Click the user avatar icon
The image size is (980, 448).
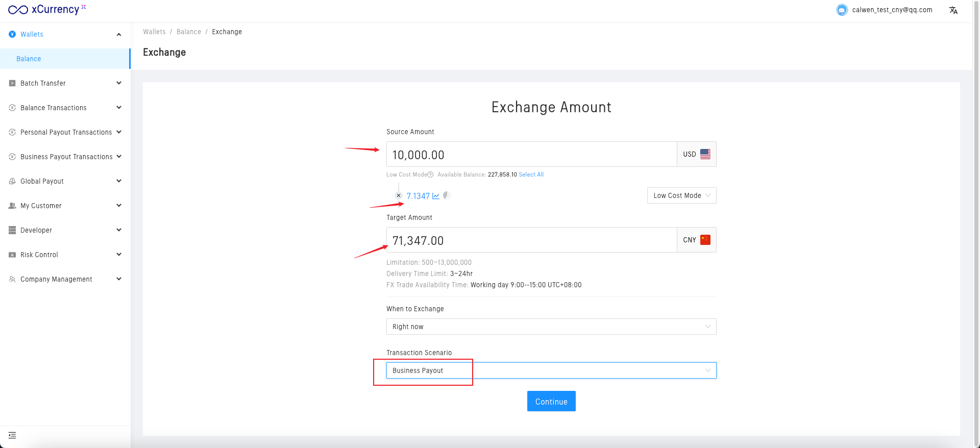tap(842, 10)
